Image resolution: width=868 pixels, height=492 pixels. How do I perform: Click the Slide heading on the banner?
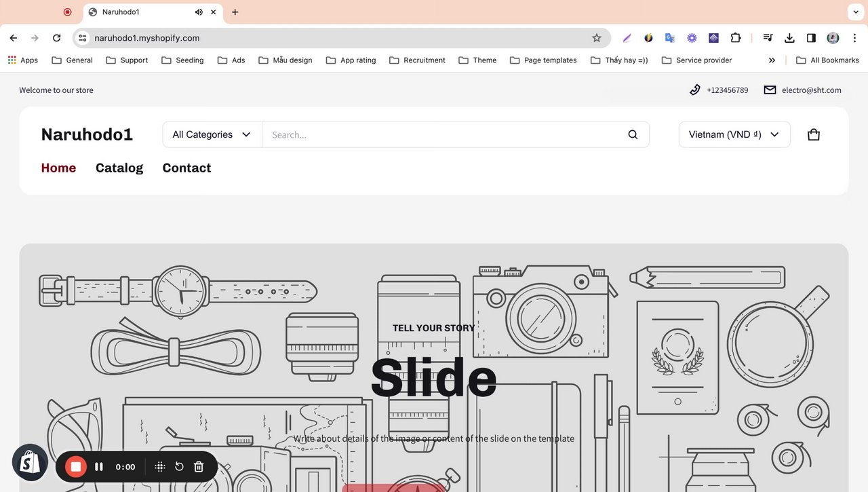433,378
